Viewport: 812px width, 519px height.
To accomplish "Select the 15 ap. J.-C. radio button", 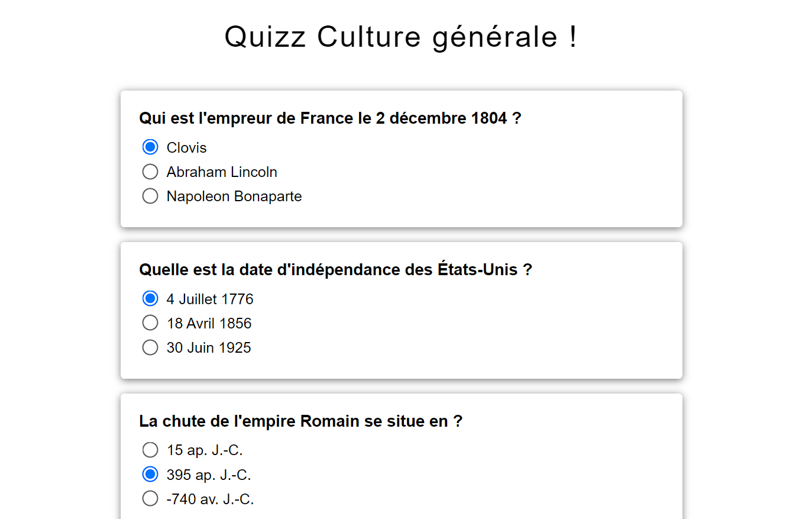I will pyautogui.click(x=150, y=450).
